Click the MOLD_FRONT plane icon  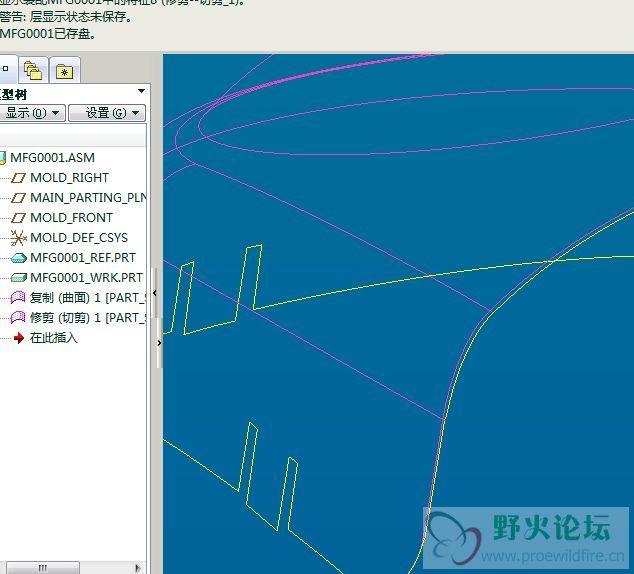tap(18, 218)
